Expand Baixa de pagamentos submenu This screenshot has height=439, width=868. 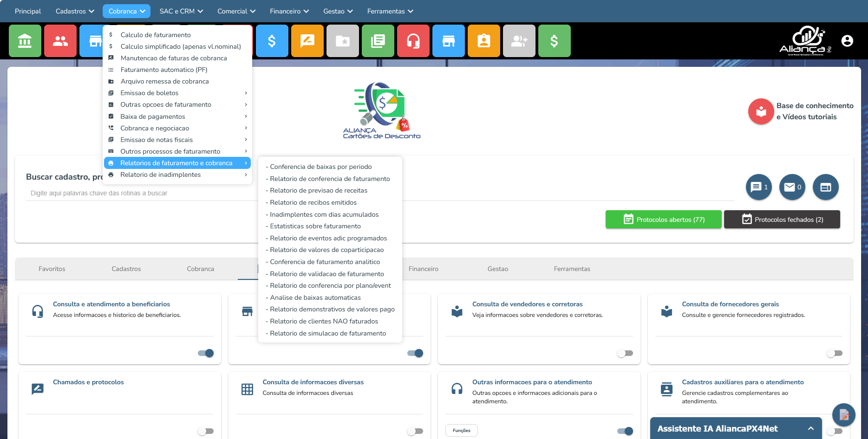[x=177, y=116]
